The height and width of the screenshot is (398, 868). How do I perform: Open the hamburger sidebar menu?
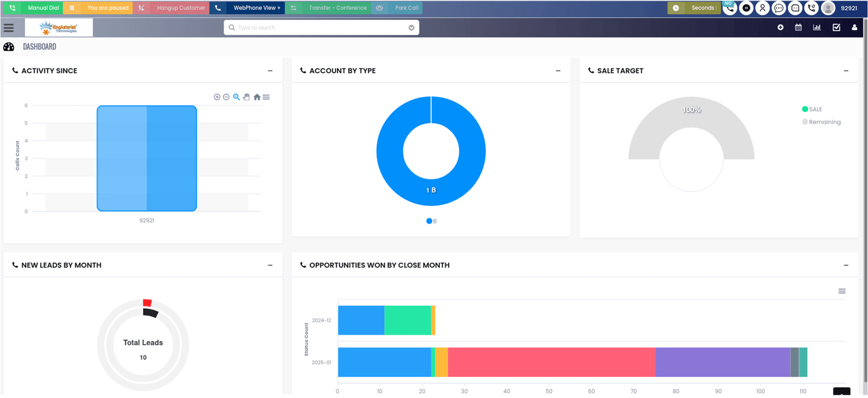point(9,28)
